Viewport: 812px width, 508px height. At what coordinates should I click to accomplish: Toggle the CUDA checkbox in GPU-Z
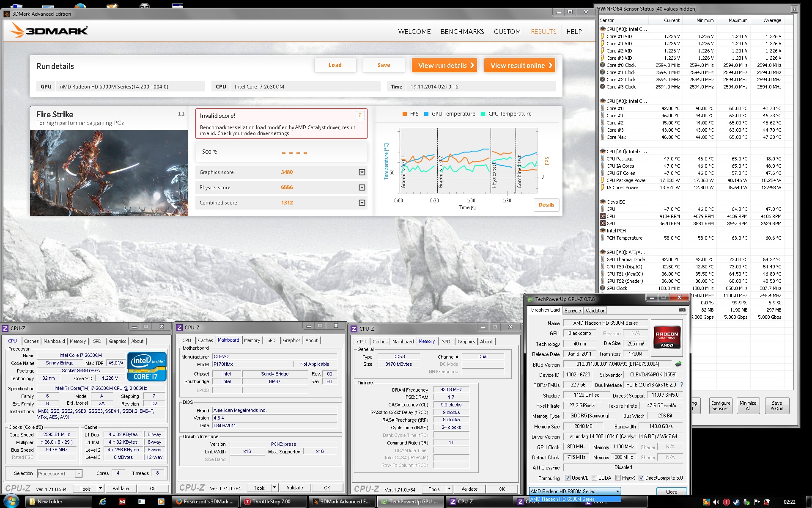click(594, 478)
